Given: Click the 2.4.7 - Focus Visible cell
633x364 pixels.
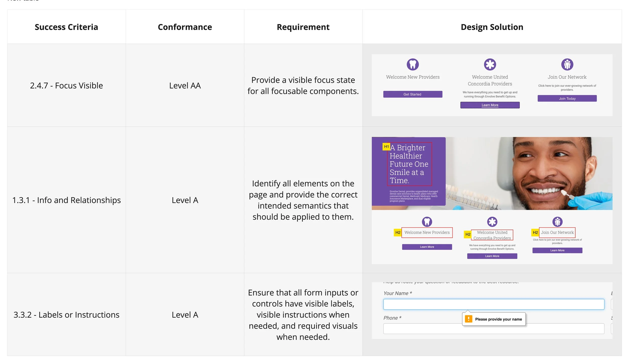Looking at the screenshot, I should 66,86.
